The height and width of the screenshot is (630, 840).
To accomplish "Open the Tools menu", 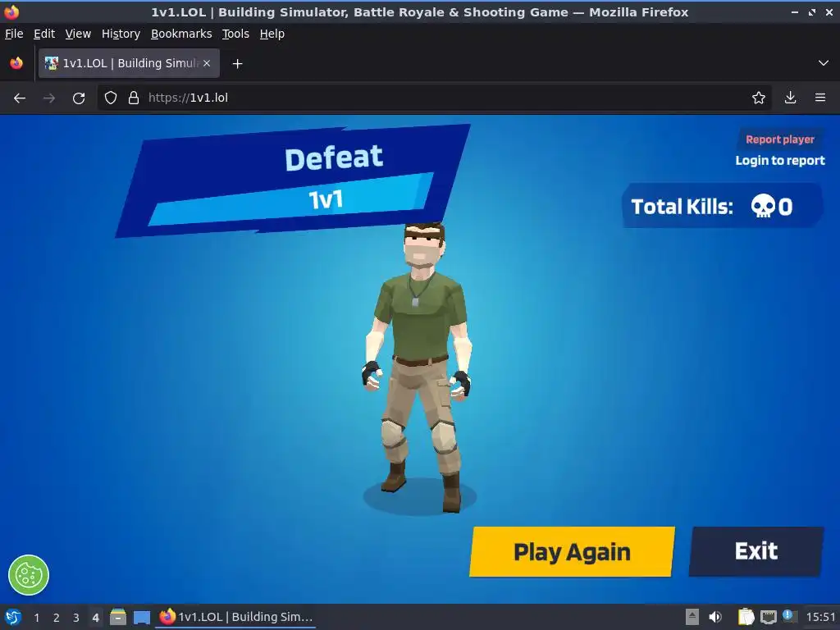I will click(235, 34).
